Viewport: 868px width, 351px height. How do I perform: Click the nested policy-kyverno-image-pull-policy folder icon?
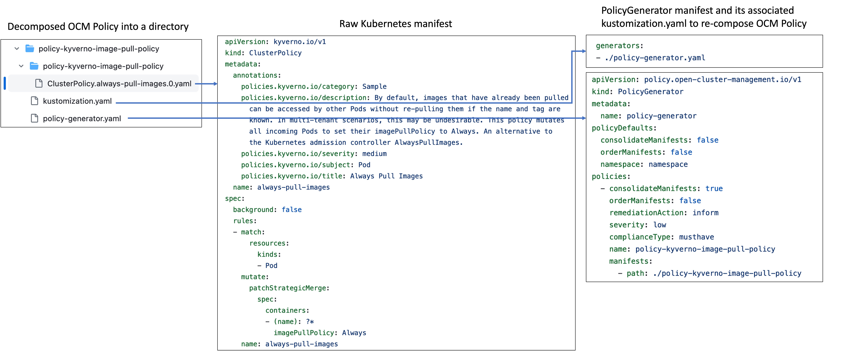(x=34, y=66)
